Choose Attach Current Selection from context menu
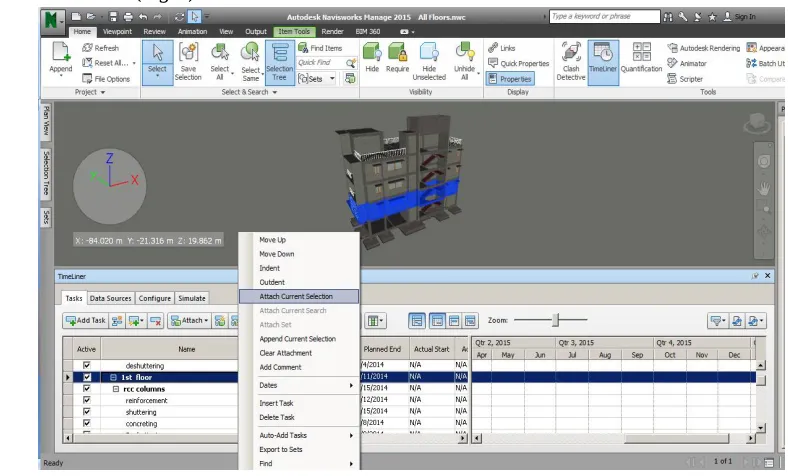Screen dimensions: 788x476 click(299, 297)
